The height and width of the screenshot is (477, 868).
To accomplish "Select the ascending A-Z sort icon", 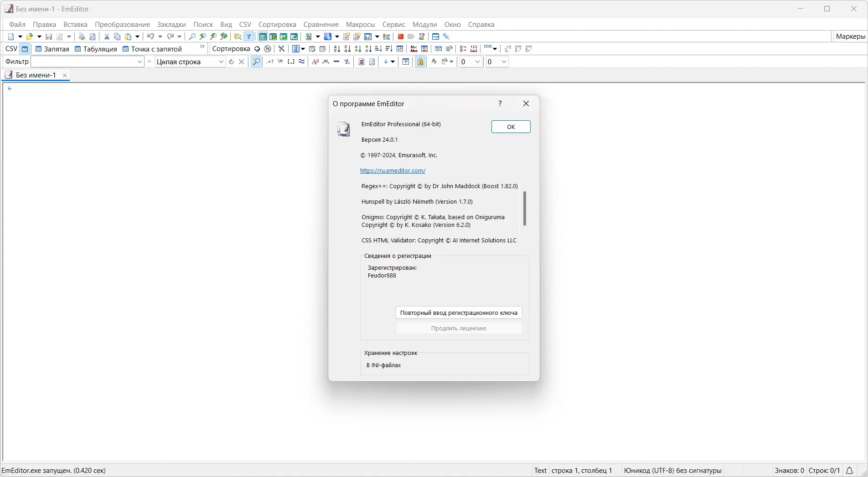I will 336,49.
